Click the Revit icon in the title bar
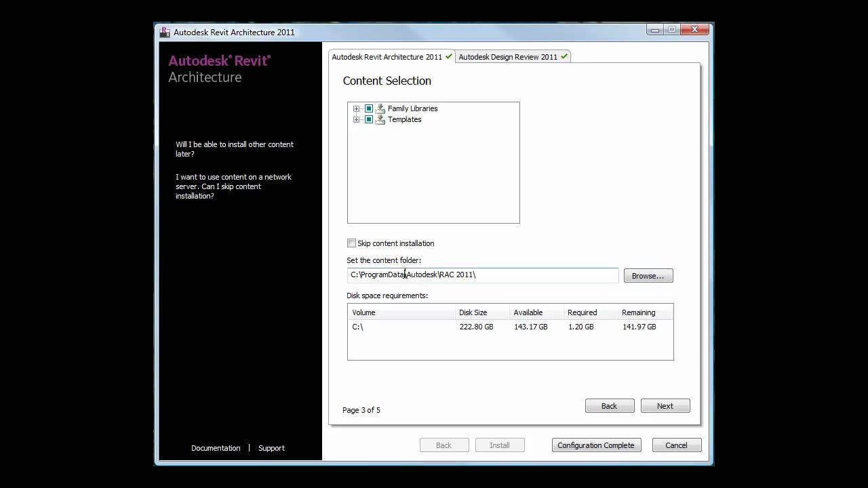868x488 pixels. point(165,32)
